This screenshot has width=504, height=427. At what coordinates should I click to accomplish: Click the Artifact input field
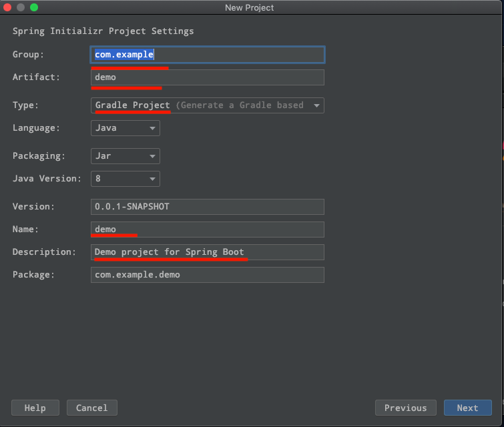point(208,77)
